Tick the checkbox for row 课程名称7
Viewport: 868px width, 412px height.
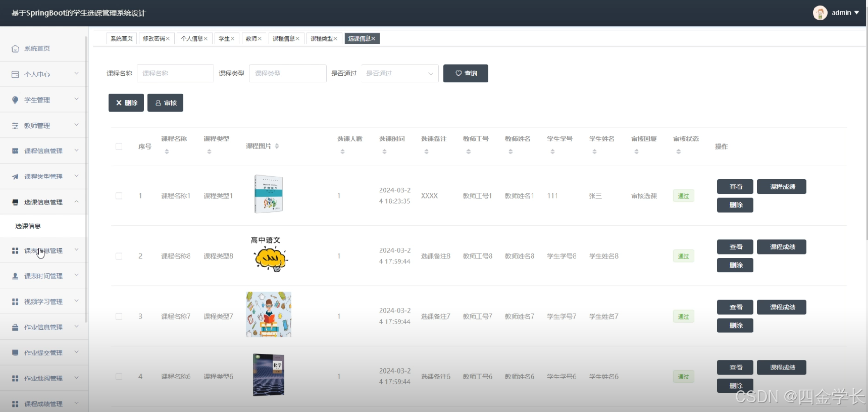tap(119, 317)
